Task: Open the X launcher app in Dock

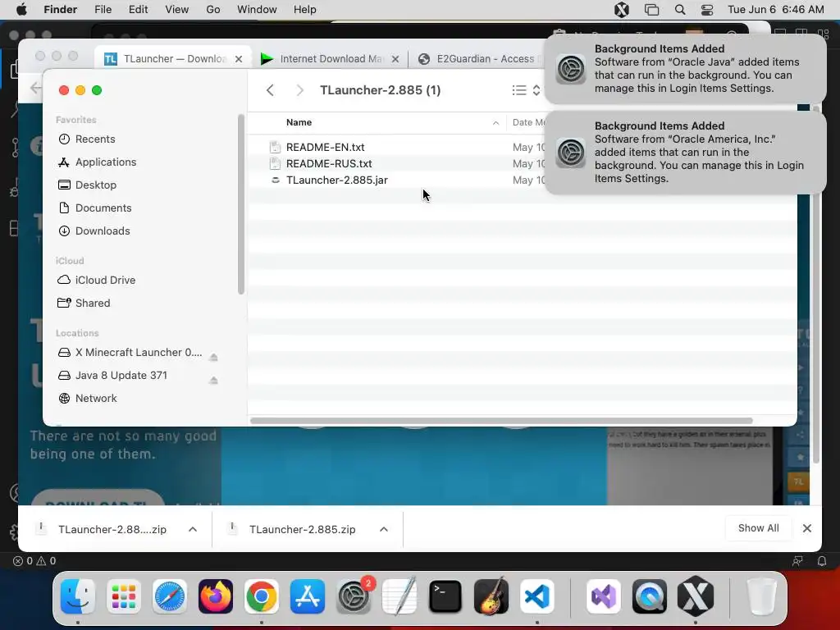Action: 696,596
